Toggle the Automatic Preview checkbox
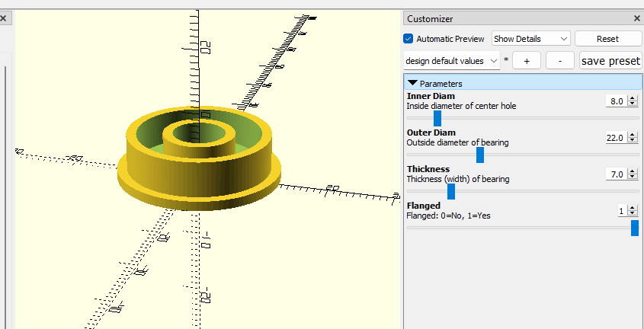Screen dimensions: 644x329 [x=409, y=39]
